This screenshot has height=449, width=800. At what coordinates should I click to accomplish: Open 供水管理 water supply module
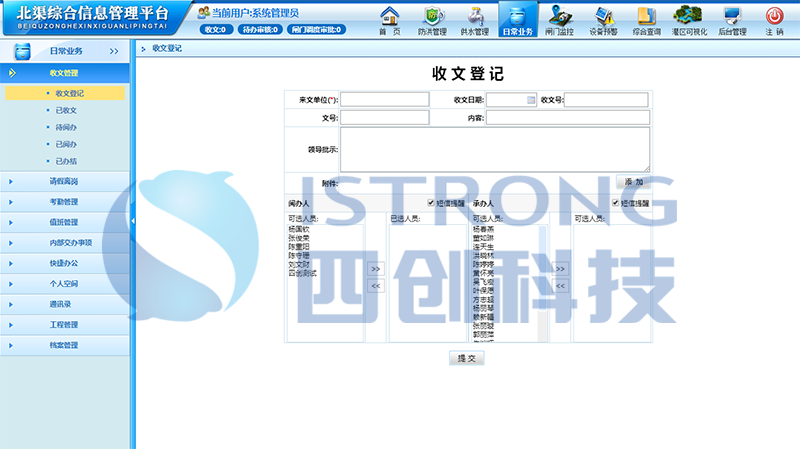point(475,19)
